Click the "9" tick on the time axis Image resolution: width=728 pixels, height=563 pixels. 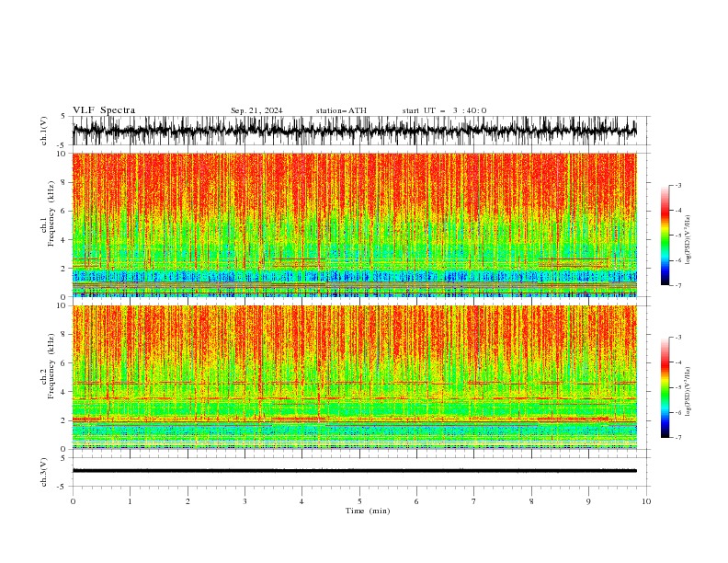click(588, 501)
